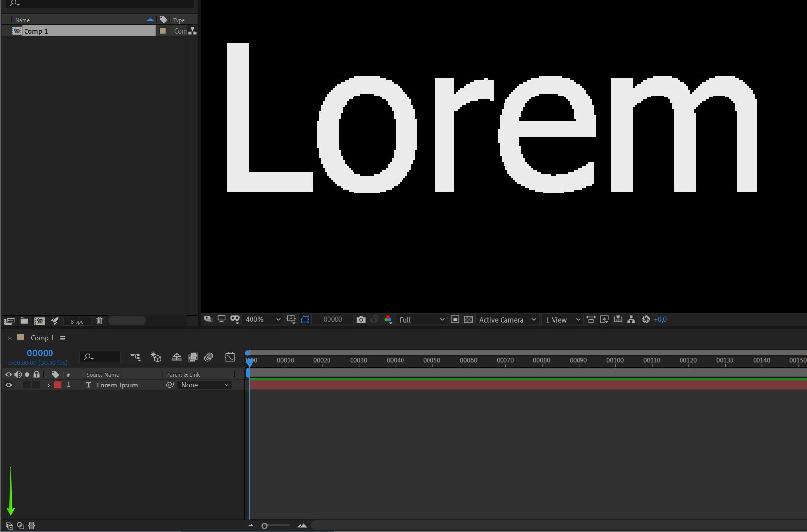
Task: Click the red label swatch of Lorem Ipsum
Action: click(57, 385)
